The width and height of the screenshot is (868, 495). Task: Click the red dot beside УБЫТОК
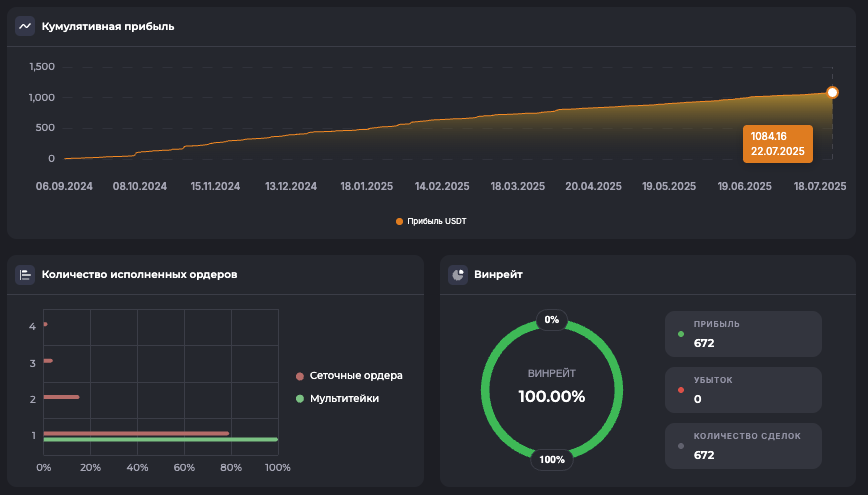(x=681, y=390)
